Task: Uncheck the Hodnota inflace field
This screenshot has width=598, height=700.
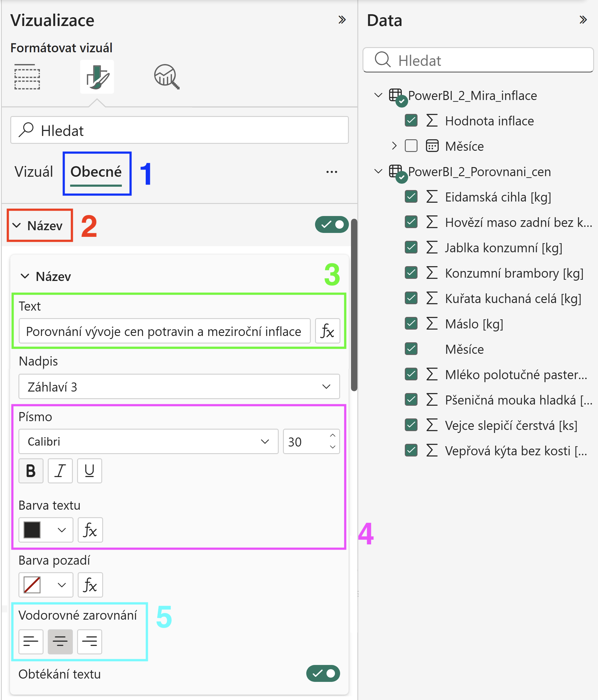Action: click(411, 120)
